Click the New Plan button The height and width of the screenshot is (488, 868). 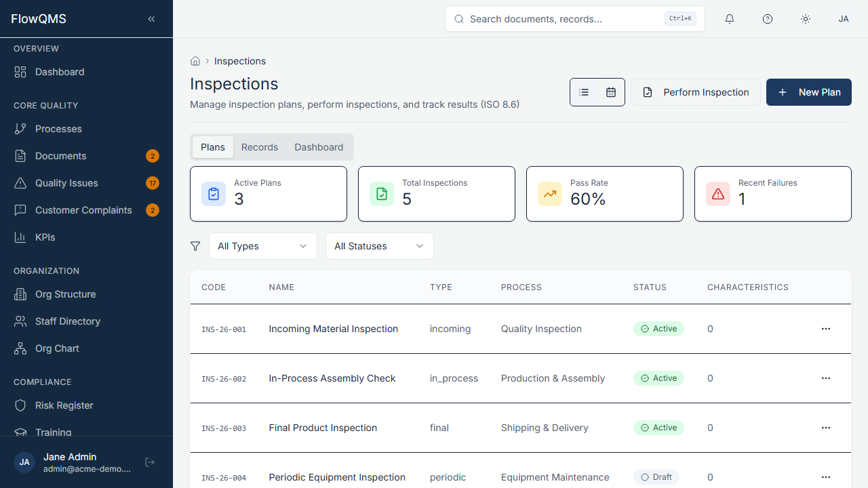pyautogui.click(x=808, y=92)
